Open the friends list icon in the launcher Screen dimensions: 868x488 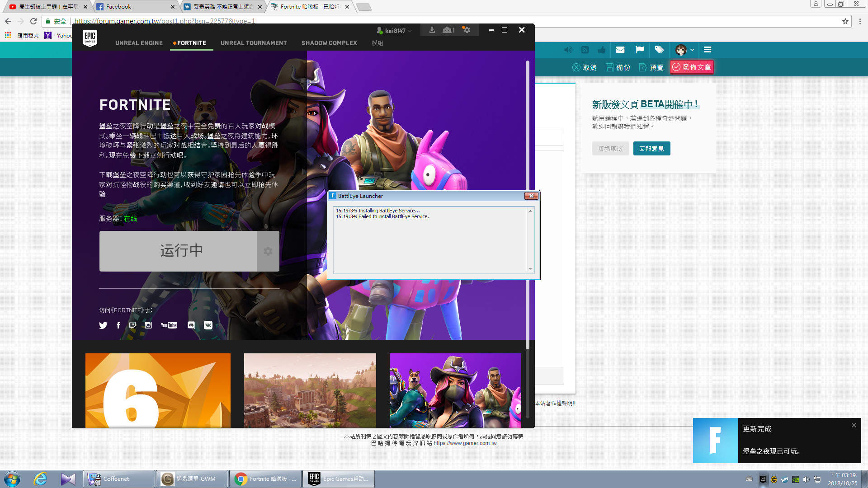tap(448, 30)
